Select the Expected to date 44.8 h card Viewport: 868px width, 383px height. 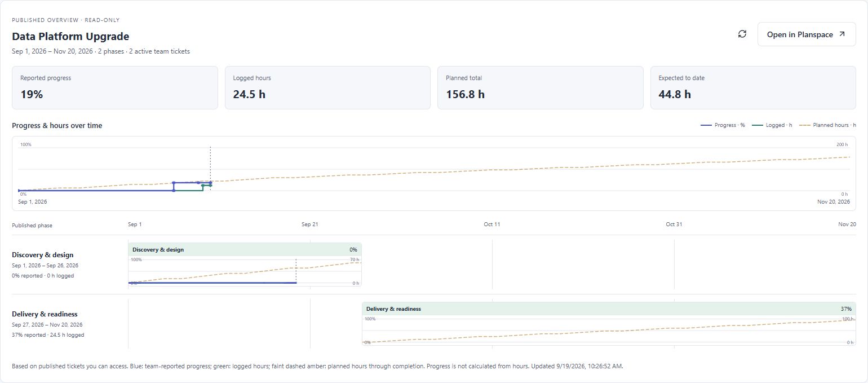[x=753, y=87]
